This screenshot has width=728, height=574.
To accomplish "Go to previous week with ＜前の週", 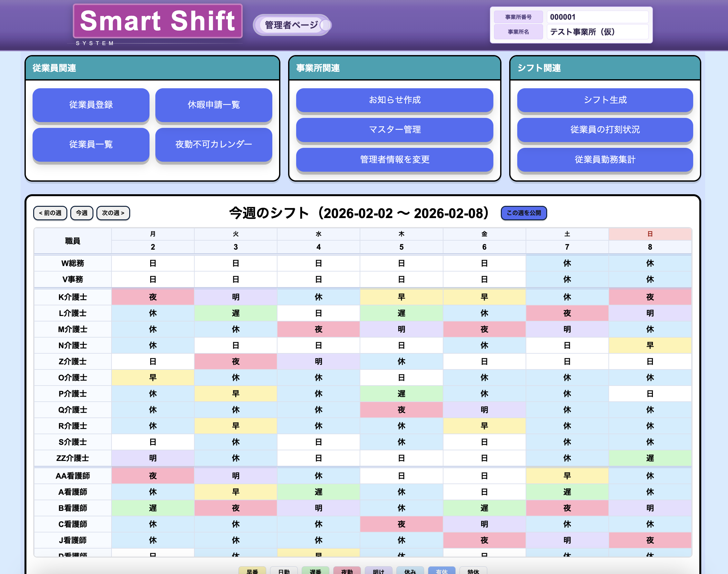I will coord(50,213).
